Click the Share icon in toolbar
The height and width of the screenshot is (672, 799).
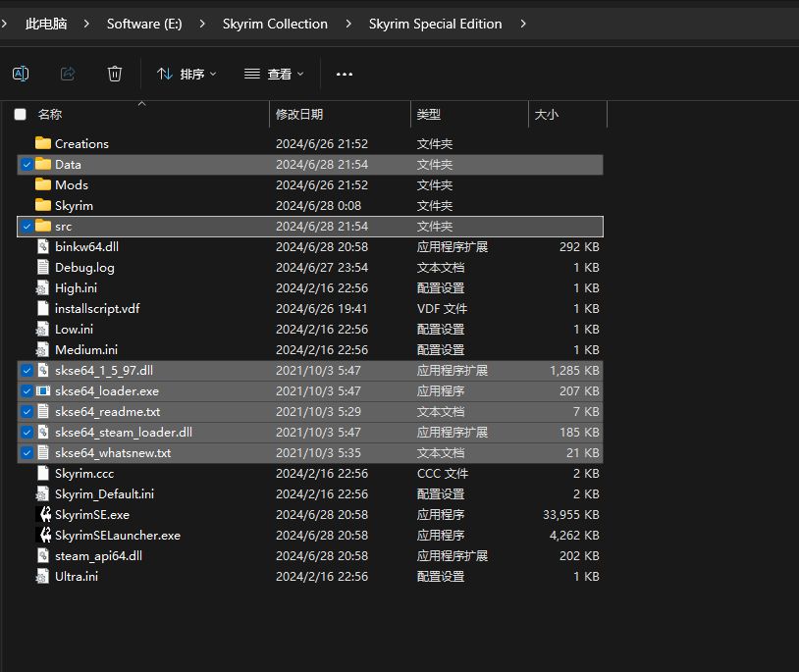click(68, 74)
